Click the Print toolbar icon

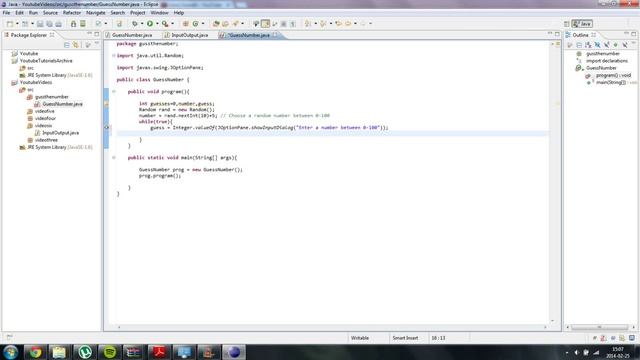pyautogui.click(x=58, y=24)
